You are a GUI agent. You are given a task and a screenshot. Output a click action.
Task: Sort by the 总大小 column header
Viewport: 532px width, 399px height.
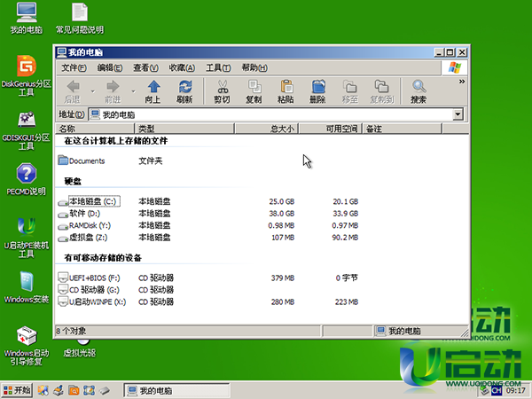tap(267, 129)
